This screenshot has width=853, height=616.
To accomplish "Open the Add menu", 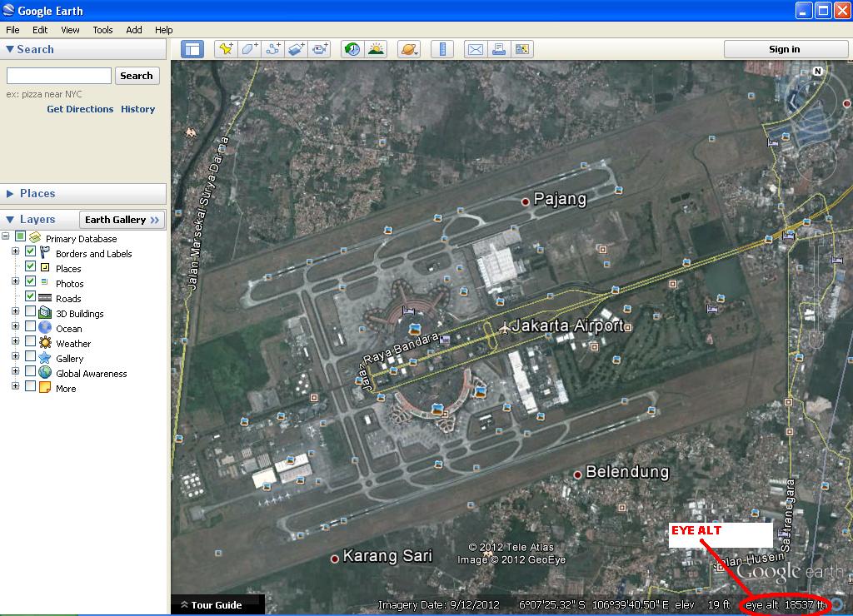I will coord(134,30).
